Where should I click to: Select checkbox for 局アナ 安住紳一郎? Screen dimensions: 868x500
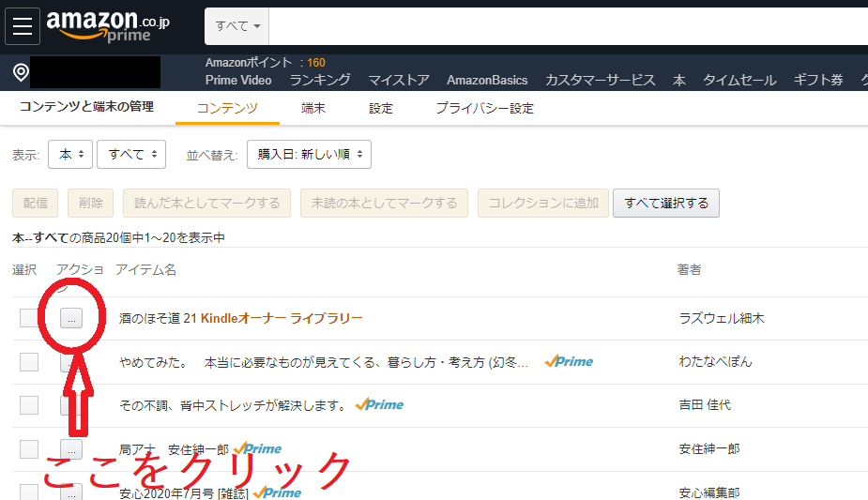pos(29,448)
